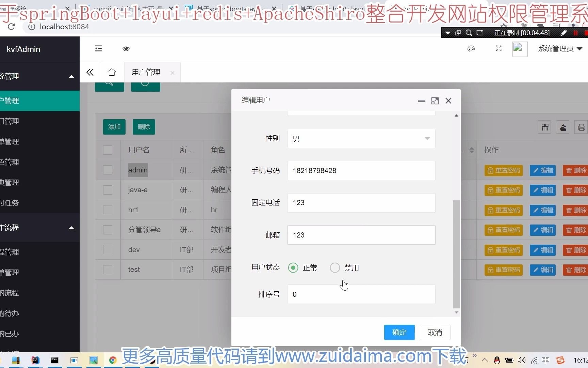Viewport: 588px width, 368px height.
Task: Open the theme palette icon
Action: (x=471, y=49)
